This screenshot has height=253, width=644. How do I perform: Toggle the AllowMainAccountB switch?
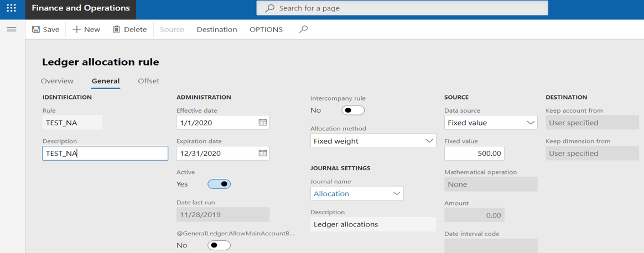click(219, 245)
